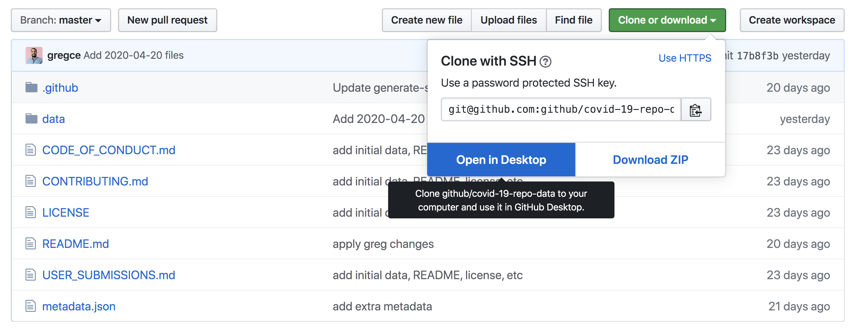Select Create new file

click(426, 20)
